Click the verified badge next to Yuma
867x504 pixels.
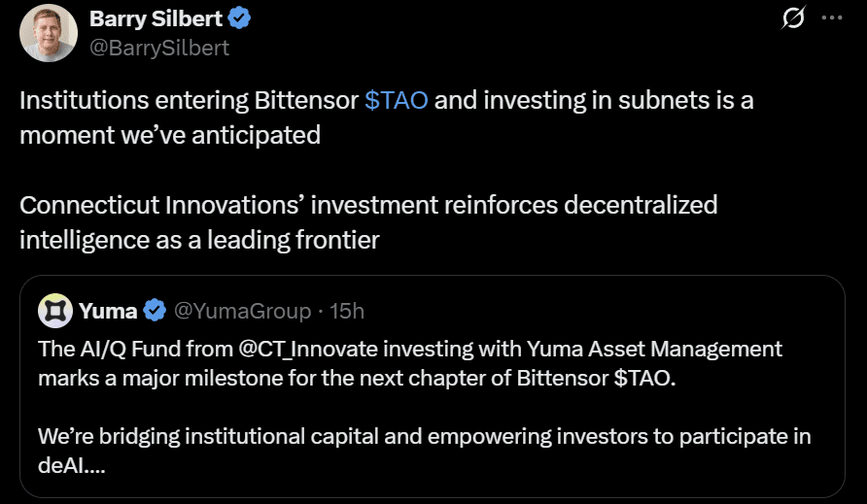155,310
